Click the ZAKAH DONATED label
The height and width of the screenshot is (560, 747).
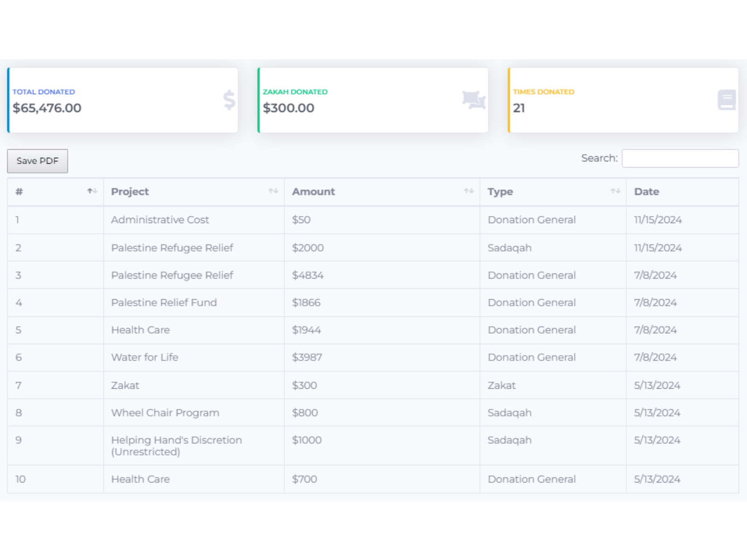click(295, 92)
